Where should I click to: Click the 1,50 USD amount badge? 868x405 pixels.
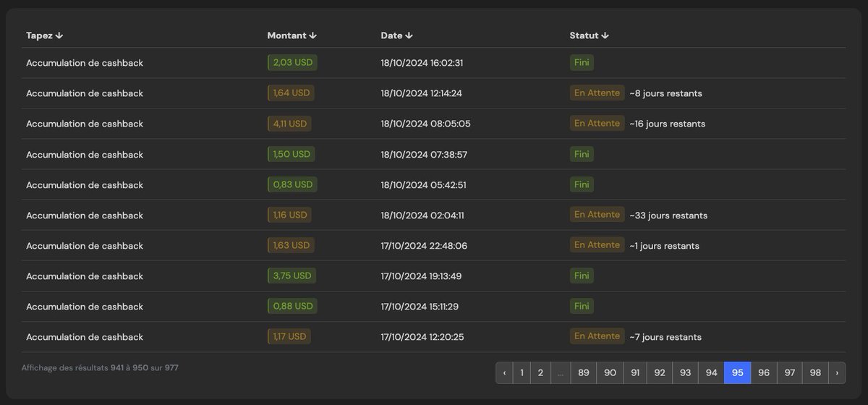pos(292,154)
